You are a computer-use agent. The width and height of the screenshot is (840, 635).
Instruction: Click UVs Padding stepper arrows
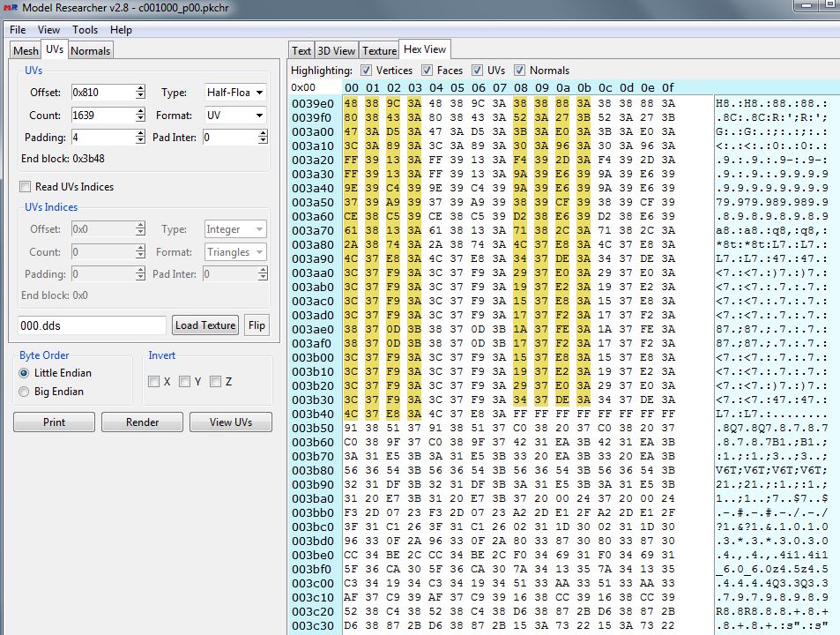[140, 138]
